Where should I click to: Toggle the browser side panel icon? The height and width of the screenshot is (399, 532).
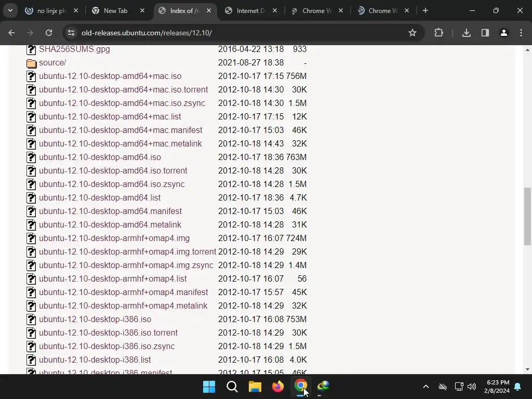(485, 33)
